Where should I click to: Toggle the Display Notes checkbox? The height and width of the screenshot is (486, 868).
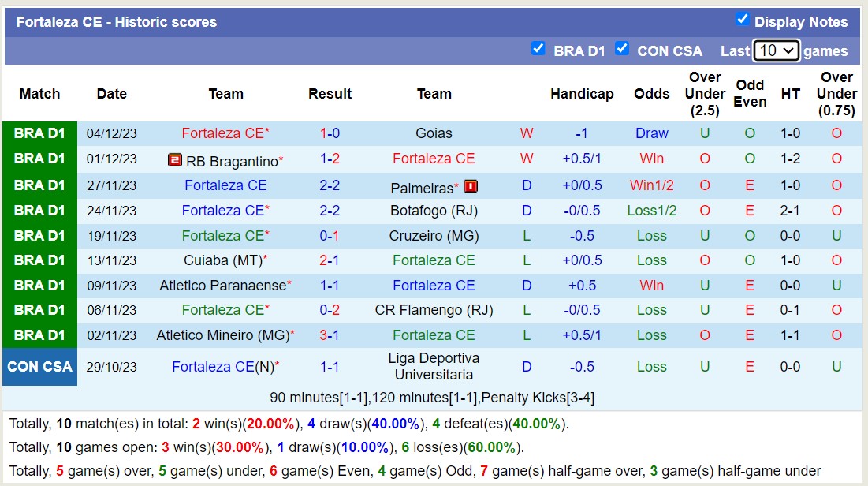point(742,19)
